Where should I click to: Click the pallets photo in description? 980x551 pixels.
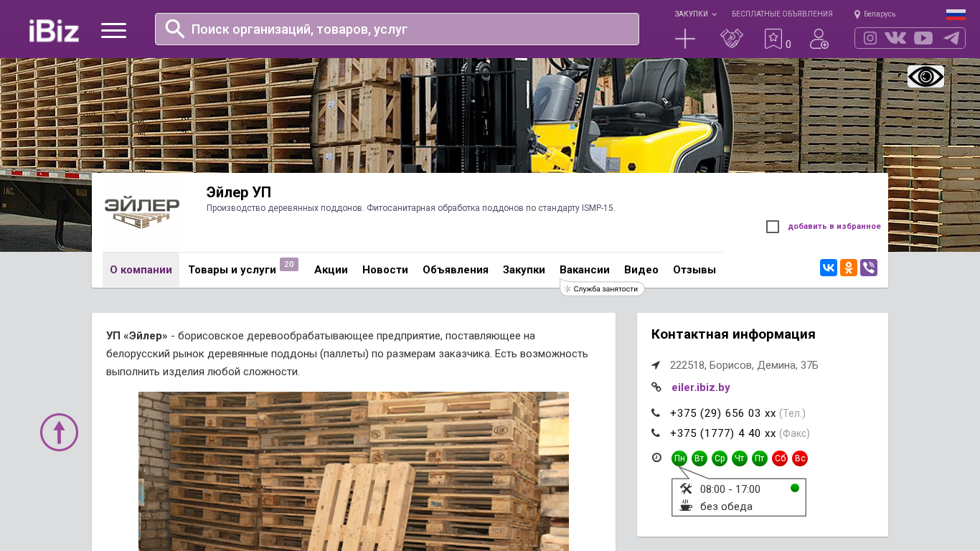click(x=354, y=471)
